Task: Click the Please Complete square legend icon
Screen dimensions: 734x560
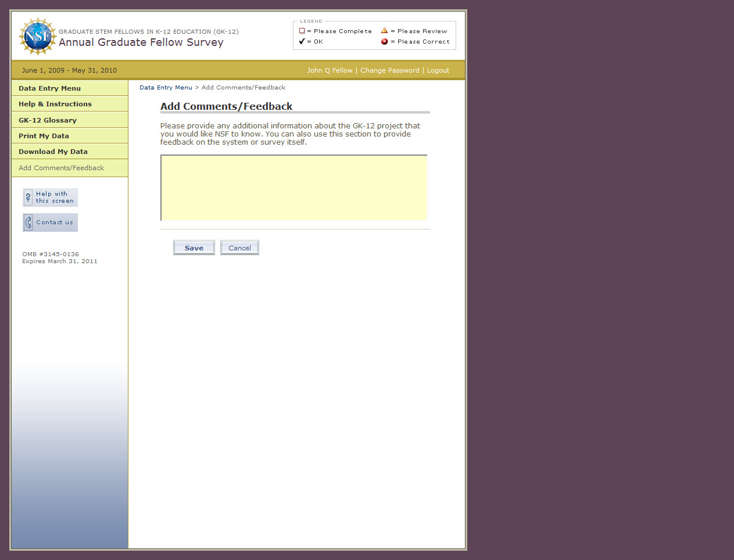Action: (302, 31)
